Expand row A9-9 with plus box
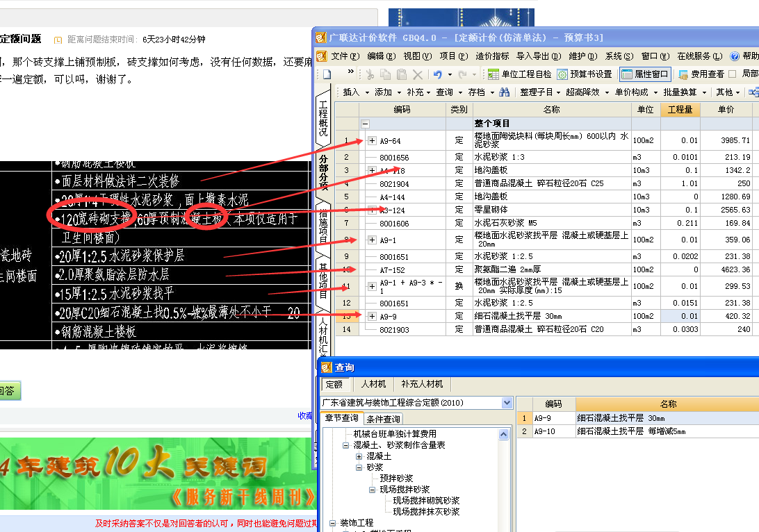 point(372,316)
